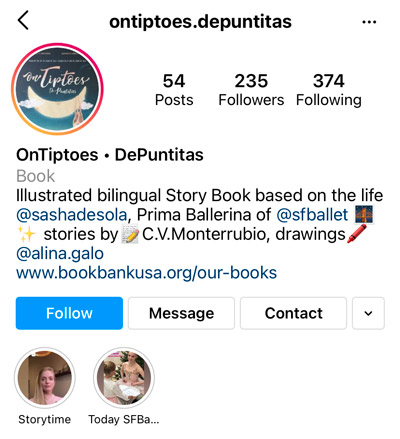Tap the ontiptoes.depuntitas username title

coord(200,22)
